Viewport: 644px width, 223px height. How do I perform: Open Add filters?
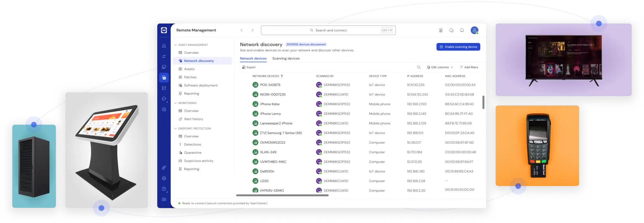[x=469, y=67]
